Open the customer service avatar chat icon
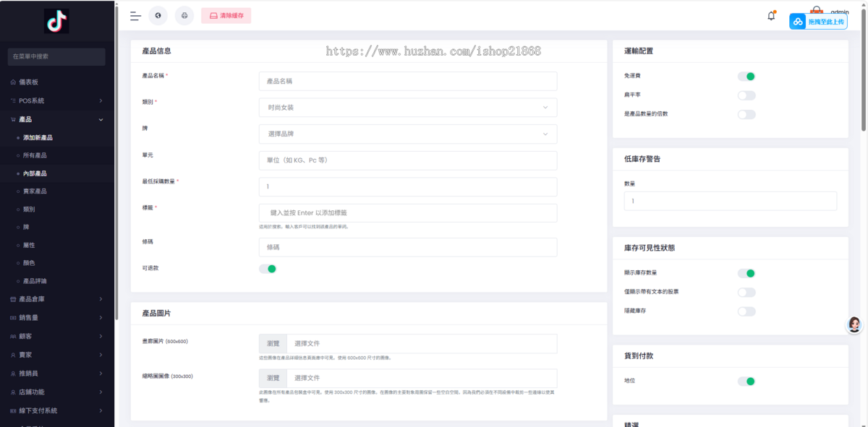The width and height of the screenshot is (868, 427). click(x=854, y=324)
